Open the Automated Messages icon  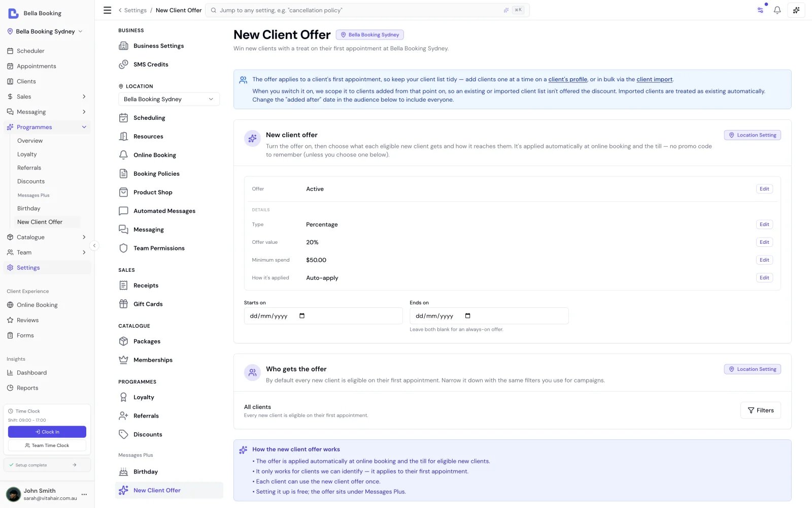(x=123, y=211)
